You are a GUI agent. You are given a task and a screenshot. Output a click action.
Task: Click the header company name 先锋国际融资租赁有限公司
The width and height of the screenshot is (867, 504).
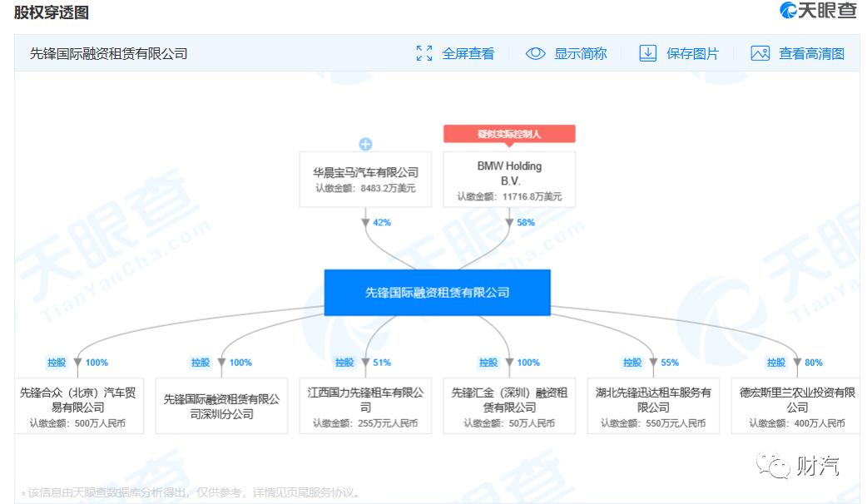(x=107, y=52)
